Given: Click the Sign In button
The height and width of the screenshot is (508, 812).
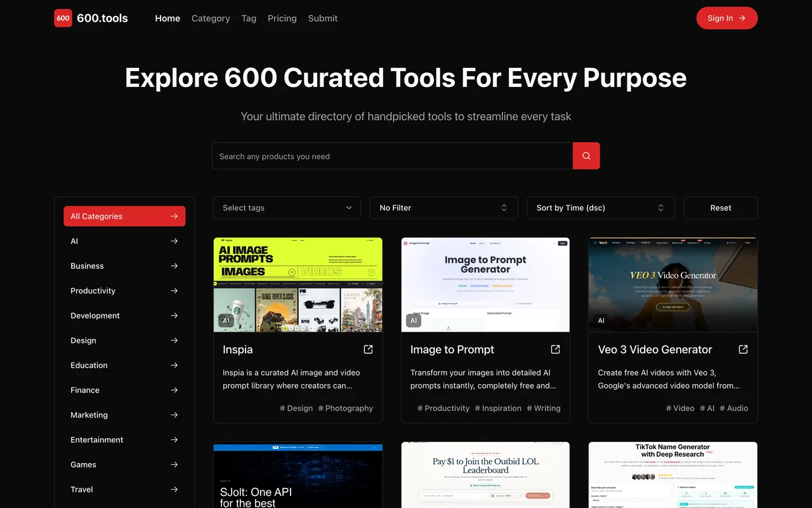Looking at the screenshot, I should (x=727, y=18).
